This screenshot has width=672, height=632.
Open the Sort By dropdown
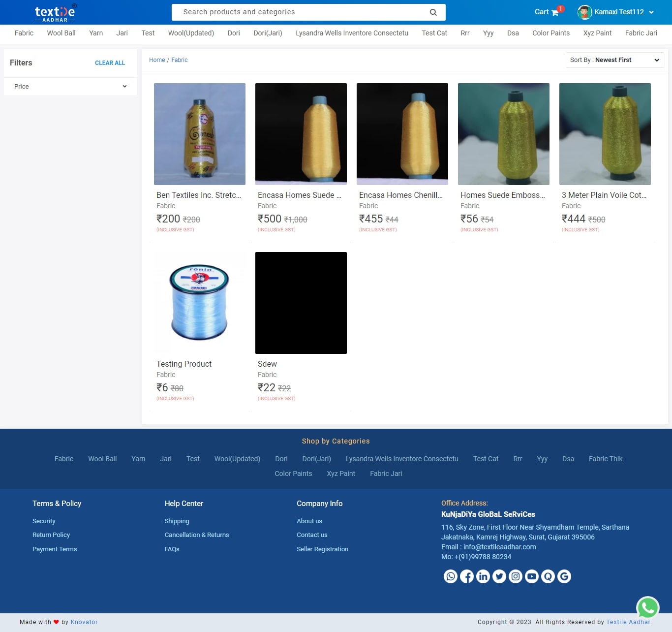pos(615,60)
